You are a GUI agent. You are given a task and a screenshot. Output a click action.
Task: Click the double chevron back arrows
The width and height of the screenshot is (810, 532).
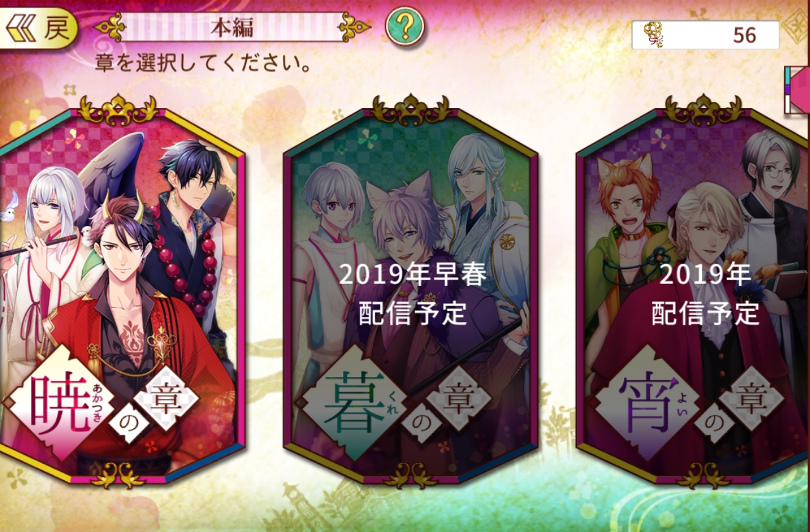tap(21, 29)
